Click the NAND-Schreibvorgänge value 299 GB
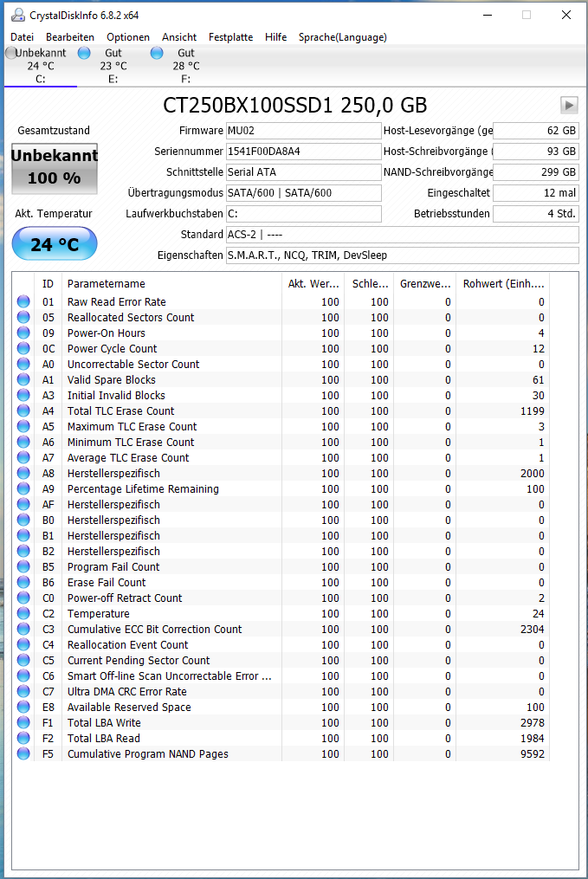Screen dimensions: 588x879 (x=536, y=172)
